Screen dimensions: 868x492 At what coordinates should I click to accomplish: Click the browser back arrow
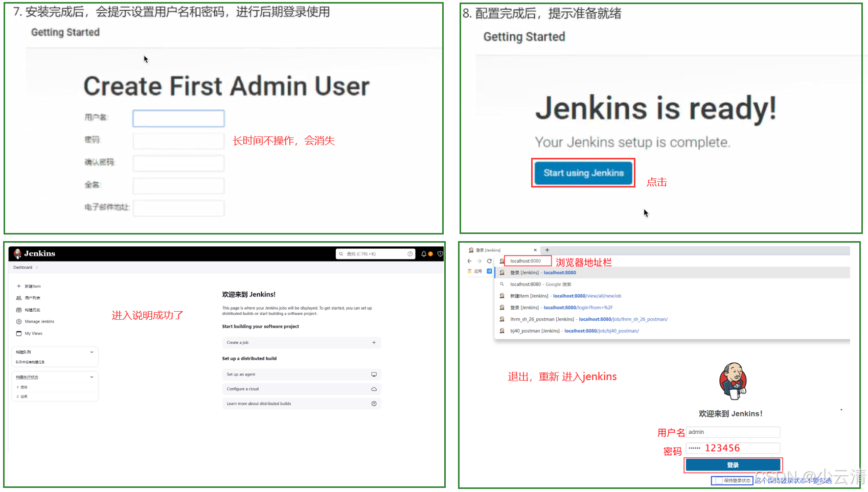click(470, 261)
